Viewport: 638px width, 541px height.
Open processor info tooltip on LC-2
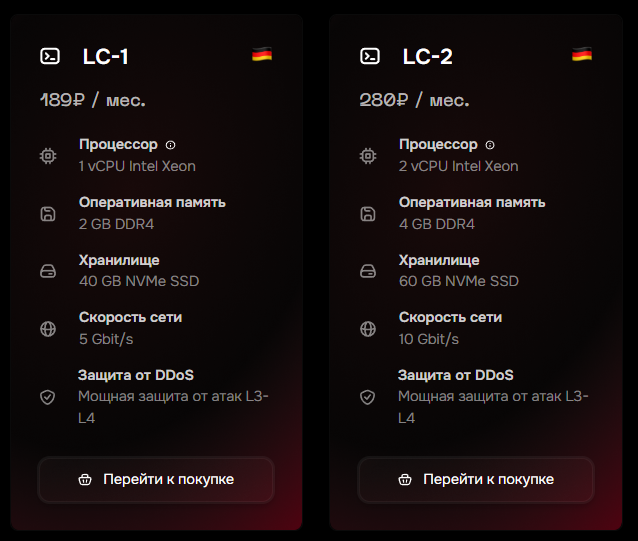click(490, 145)
